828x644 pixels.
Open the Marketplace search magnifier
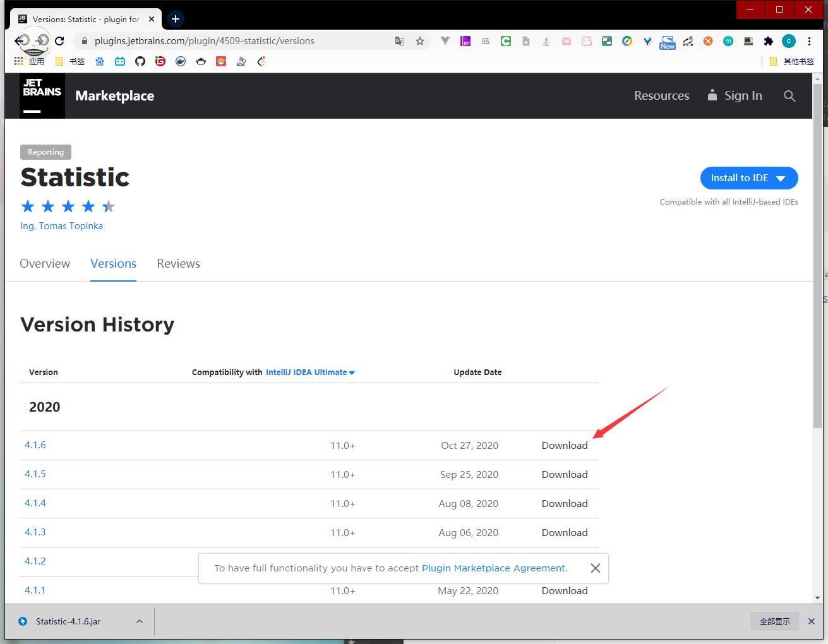789,96
